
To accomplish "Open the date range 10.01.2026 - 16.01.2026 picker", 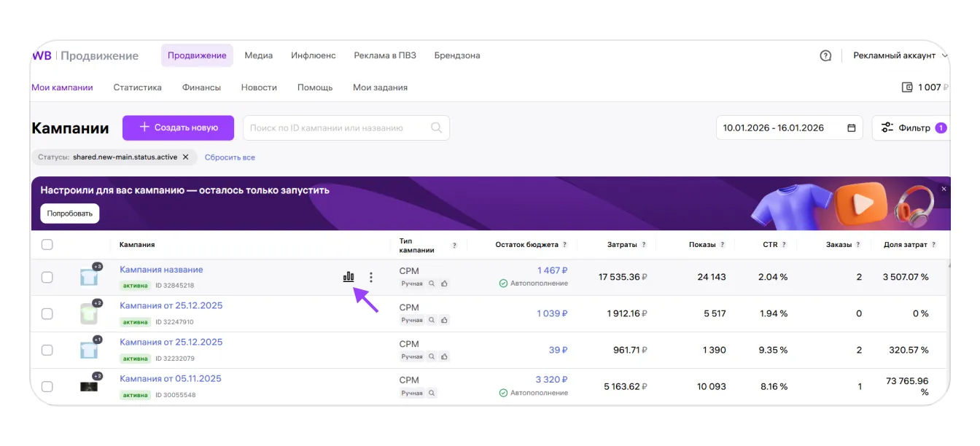I will tap(774, 128).
